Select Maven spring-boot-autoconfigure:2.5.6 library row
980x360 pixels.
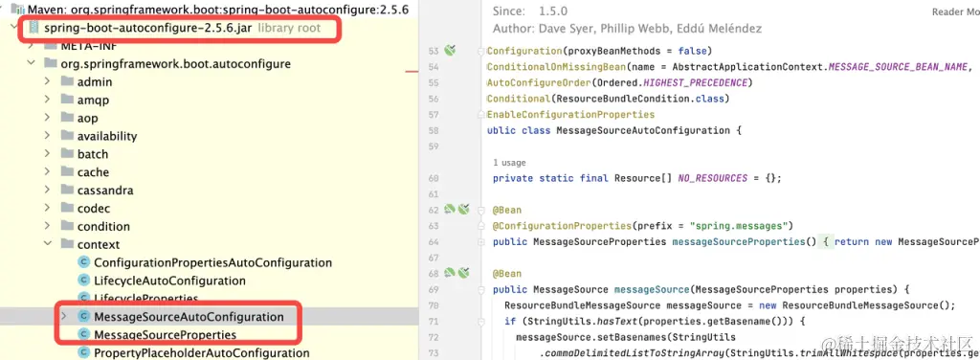[210, 10]
